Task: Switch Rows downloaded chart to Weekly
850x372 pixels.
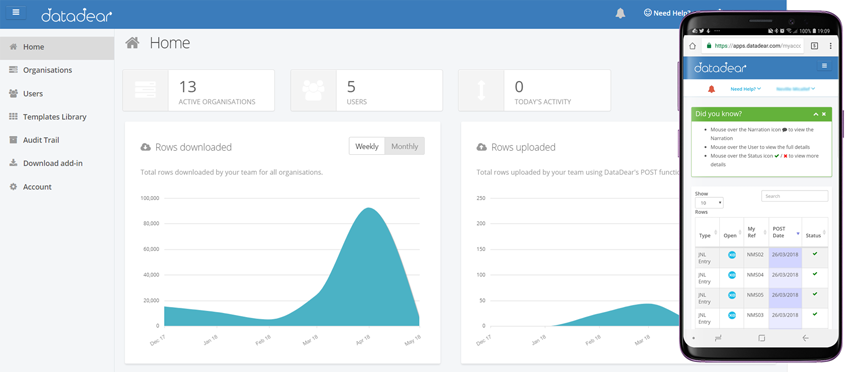Action: (x=366, y=146)
